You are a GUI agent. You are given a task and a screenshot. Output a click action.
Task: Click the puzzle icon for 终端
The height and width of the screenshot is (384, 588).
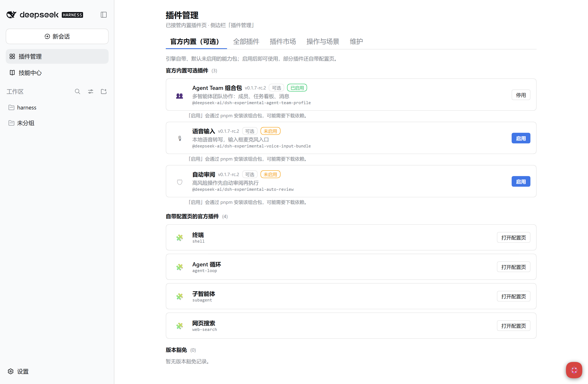pyautogui.click(x=180, y=238)
